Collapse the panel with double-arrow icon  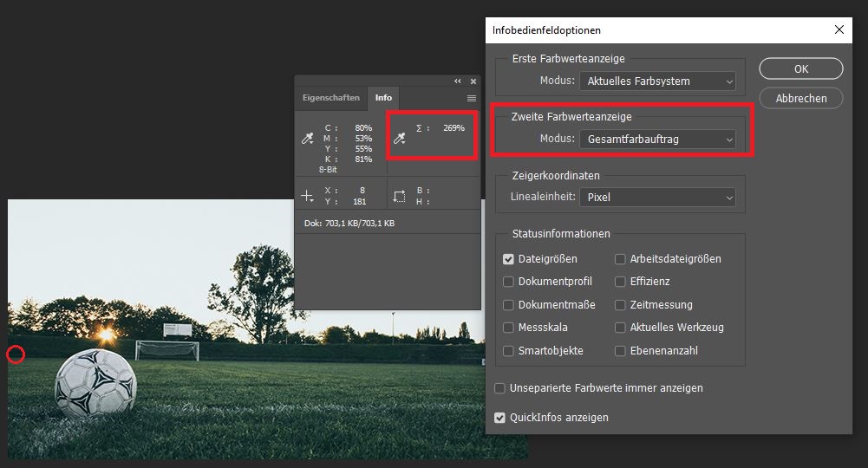(458, 81)
